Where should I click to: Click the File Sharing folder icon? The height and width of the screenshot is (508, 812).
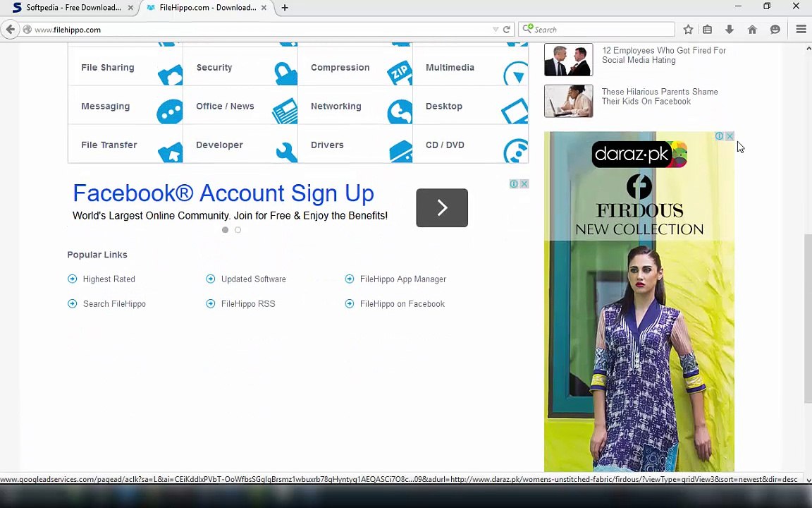click(x=170, y=74)
